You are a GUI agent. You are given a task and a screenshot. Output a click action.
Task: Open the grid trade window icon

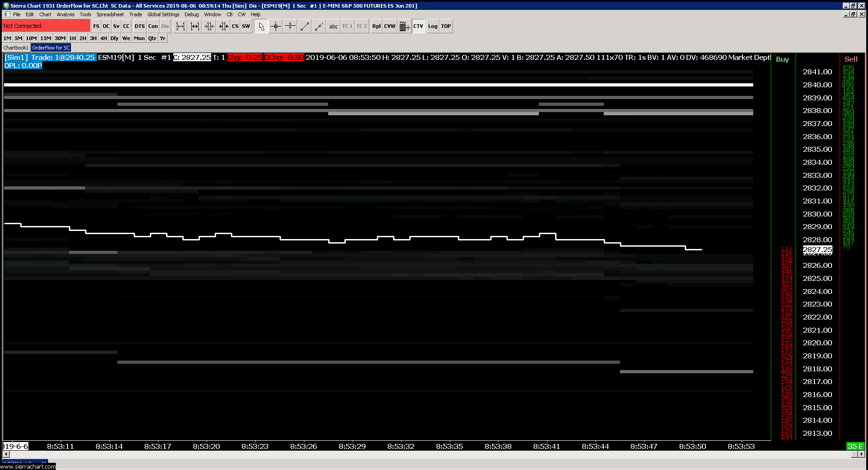click(404, 26)
